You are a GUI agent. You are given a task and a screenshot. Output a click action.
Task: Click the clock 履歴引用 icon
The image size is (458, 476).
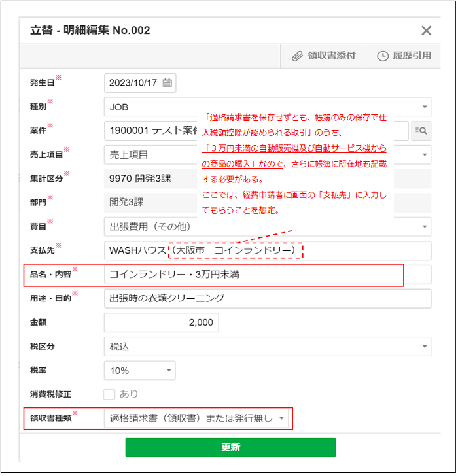(x=383, y=56)
